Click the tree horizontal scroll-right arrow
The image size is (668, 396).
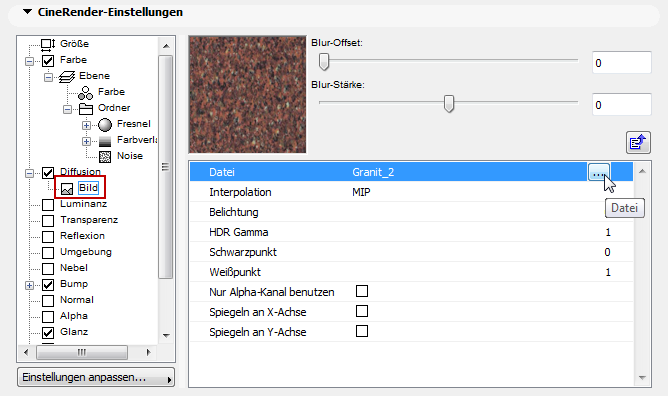coord(148,352)
